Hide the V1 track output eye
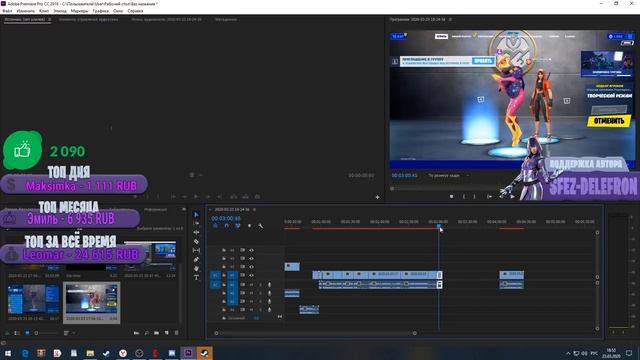This screenshot has width=640, height=360. [x=251, y=275]
